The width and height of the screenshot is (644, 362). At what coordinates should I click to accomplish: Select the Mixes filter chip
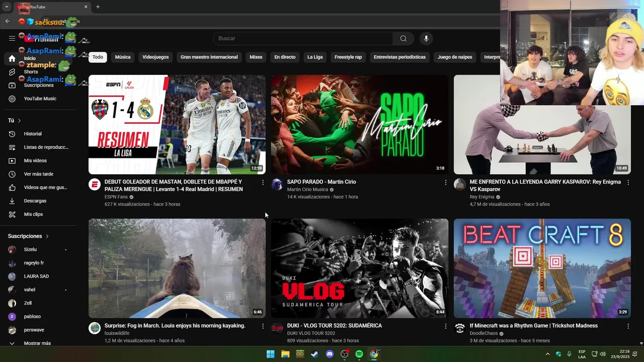(x=256, y=57)
